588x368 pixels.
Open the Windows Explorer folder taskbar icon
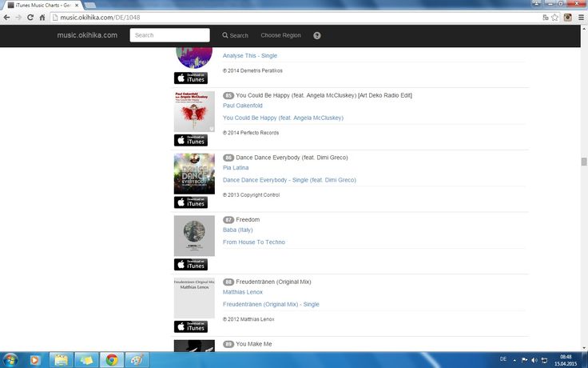[x=61, y=360]
